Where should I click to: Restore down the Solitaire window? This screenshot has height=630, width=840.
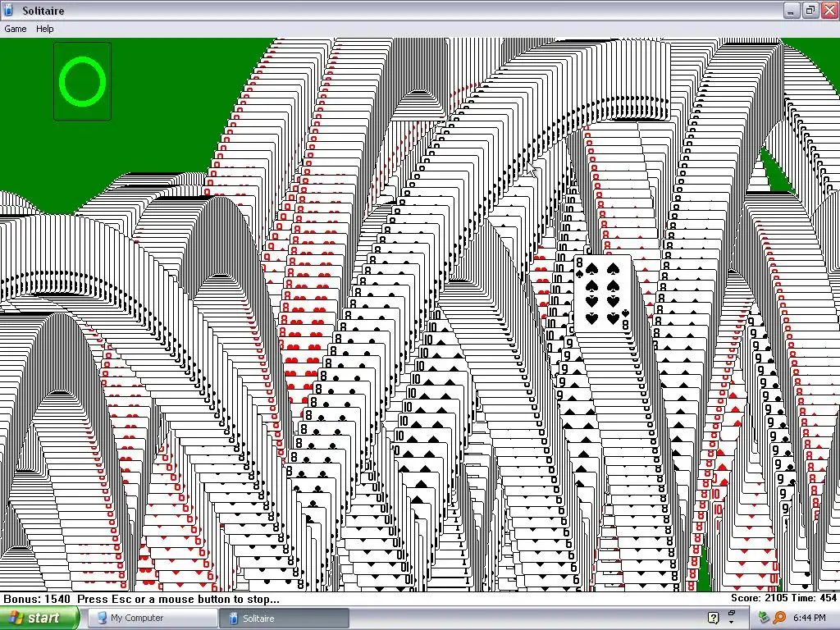pos(810,11)
